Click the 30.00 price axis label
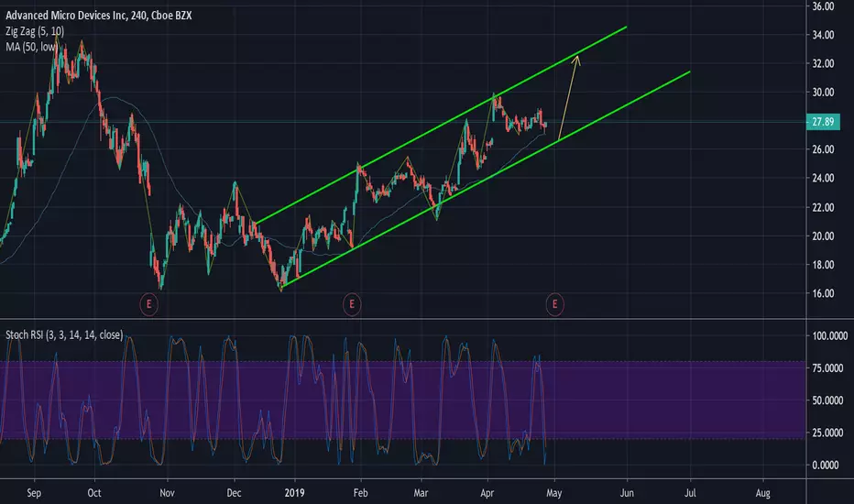This screenshot has width=854, height=504. coord(823,92)
